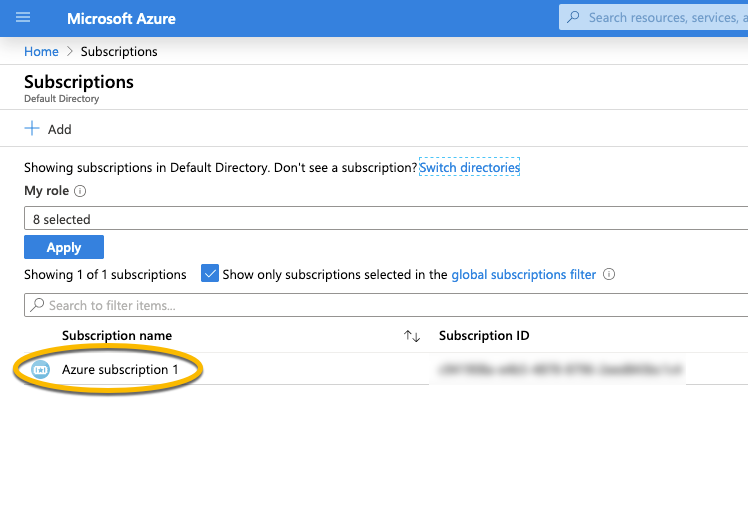Toggle the show only selected subscriptions checkbox
The image size is (748, 517).
[x=210, y=274]
